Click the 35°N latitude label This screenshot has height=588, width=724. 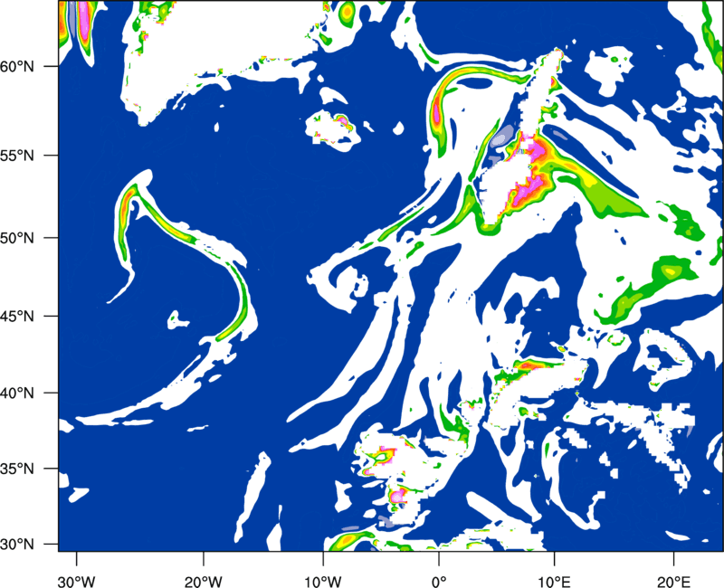click(17, 469)
